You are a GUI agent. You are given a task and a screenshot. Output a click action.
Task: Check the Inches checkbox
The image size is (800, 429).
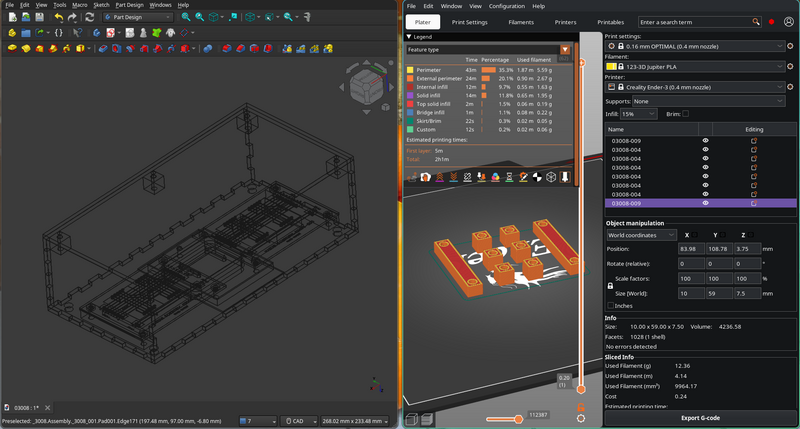tap(611, 305)
